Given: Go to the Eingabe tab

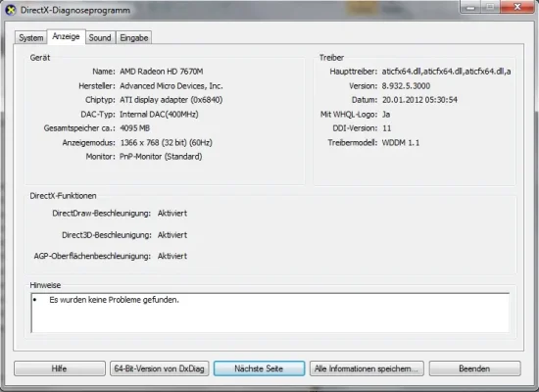Looking at the screenshot, I should [134, 37].
